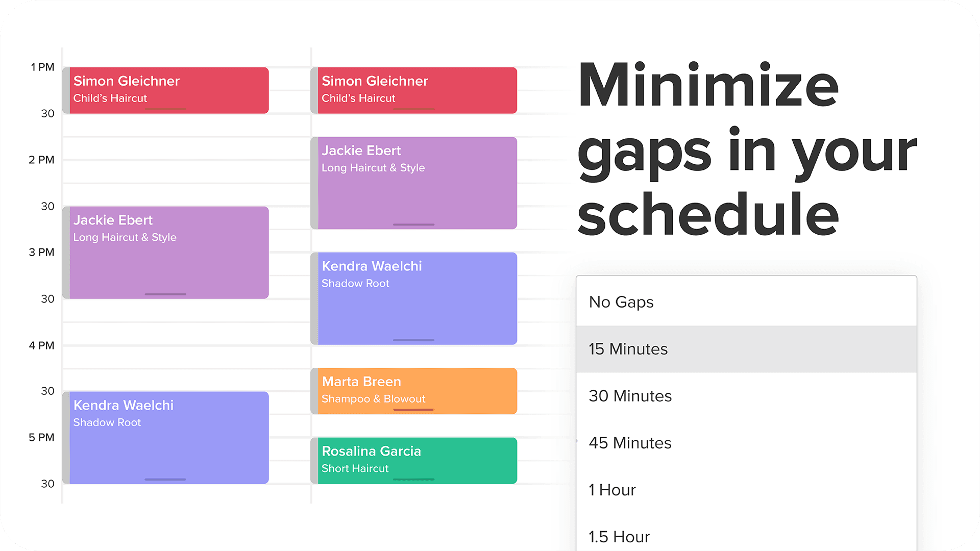980x551 pixels.
Task: Open Marta Breen's Shampoo & Blowout appointment
Action: pyautogui.click(x=413, y=391)
